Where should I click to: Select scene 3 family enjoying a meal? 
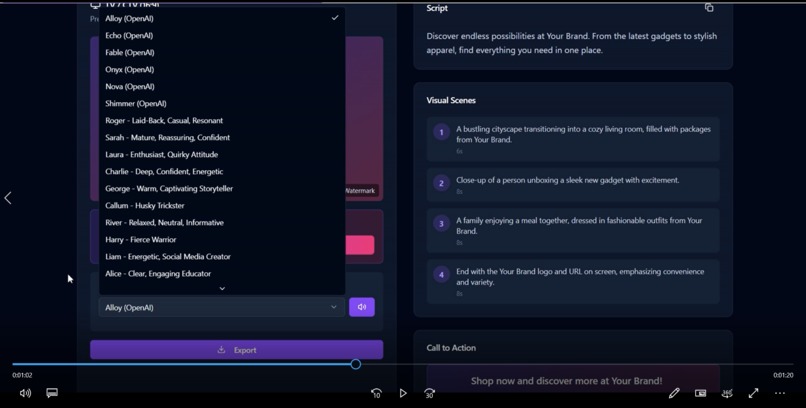point(573,231)
